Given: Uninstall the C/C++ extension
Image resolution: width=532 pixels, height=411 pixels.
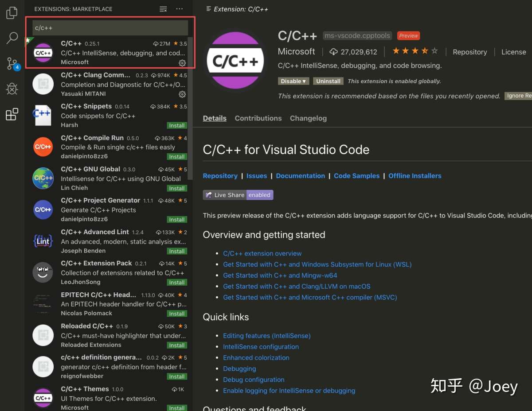Looking at the screenshot, I should 328,81.
